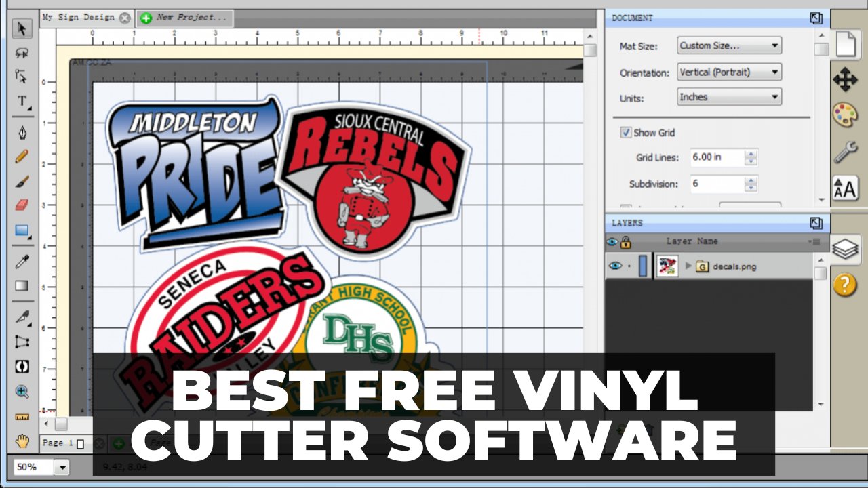Select the Hand pan tool
868x488 pixels.
click(x=21, y=441)
